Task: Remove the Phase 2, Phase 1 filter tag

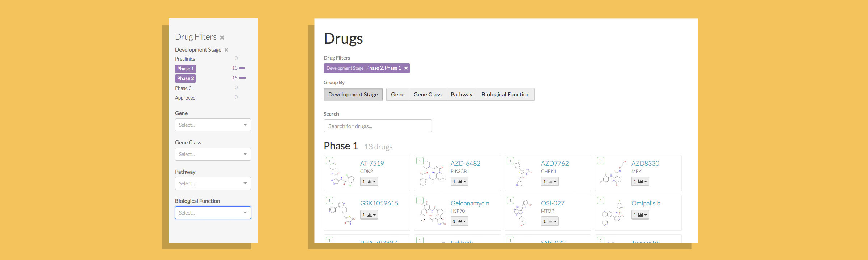Action: click(x=406, y=68)
